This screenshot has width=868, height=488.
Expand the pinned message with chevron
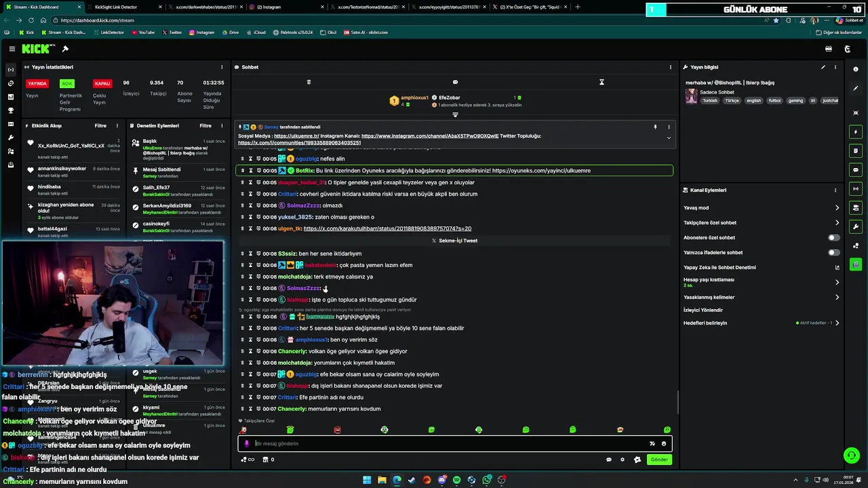tap(669, 138)
